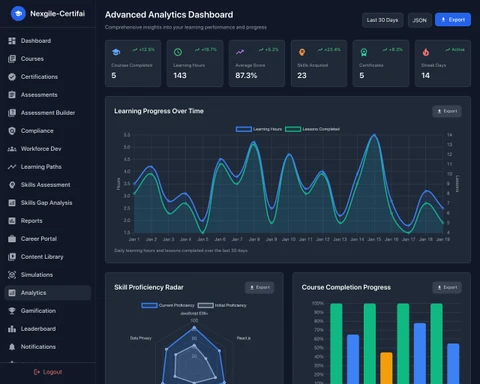Click the Average Score trend icon
This screenshot has width=480, height=384.
coord(240,52)
